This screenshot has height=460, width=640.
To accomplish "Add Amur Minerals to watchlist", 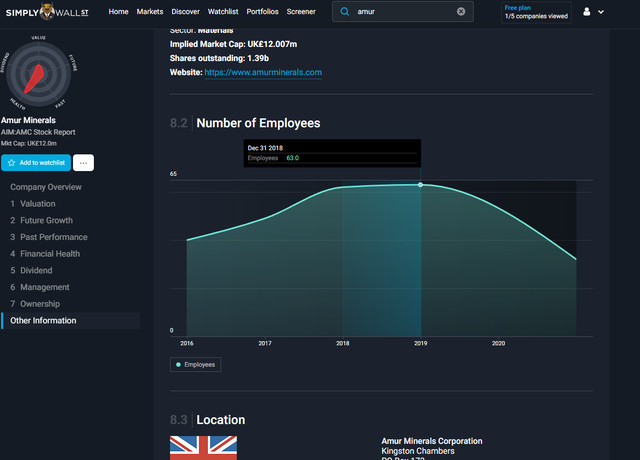I will pos(36,162).
